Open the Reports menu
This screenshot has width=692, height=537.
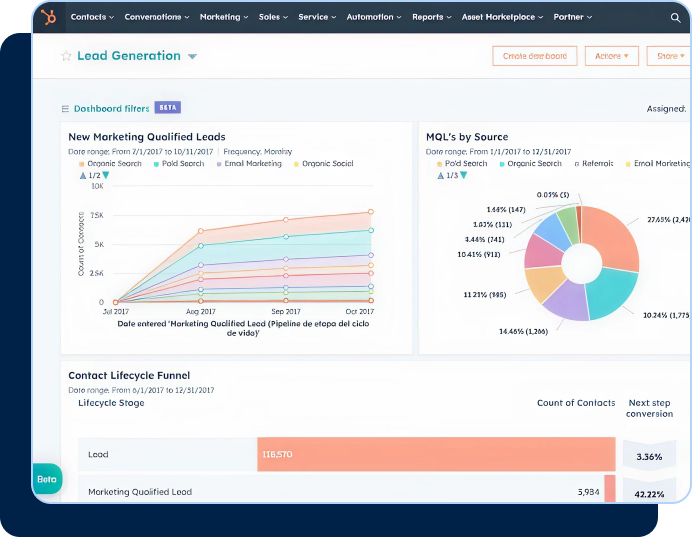[432, 17]
